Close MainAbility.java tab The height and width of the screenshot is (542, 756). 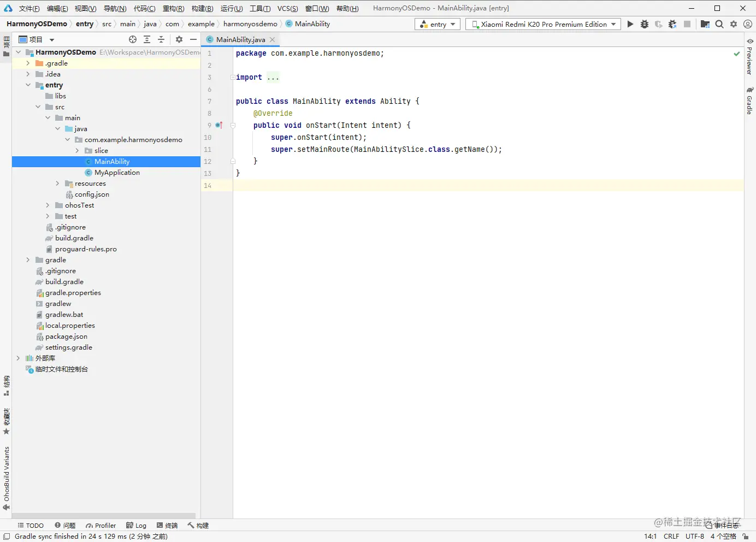click(272, 39)
